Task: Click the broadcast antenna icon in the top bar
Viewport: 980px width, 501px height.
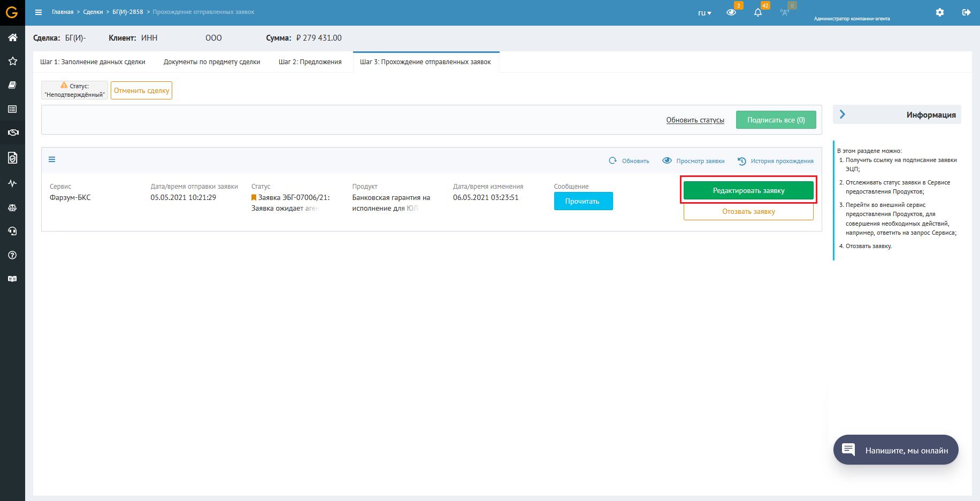Action: [x=785, y=12]
